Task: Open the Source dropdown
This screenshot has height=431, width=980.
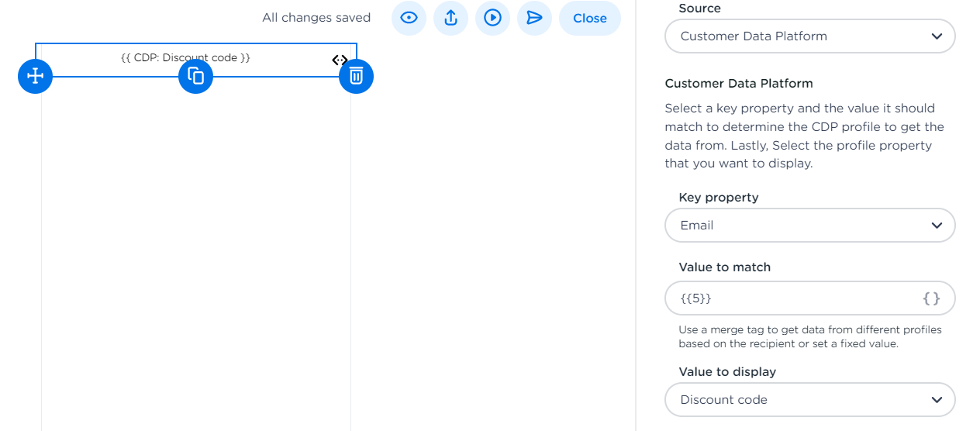Action: coord(809,36)
